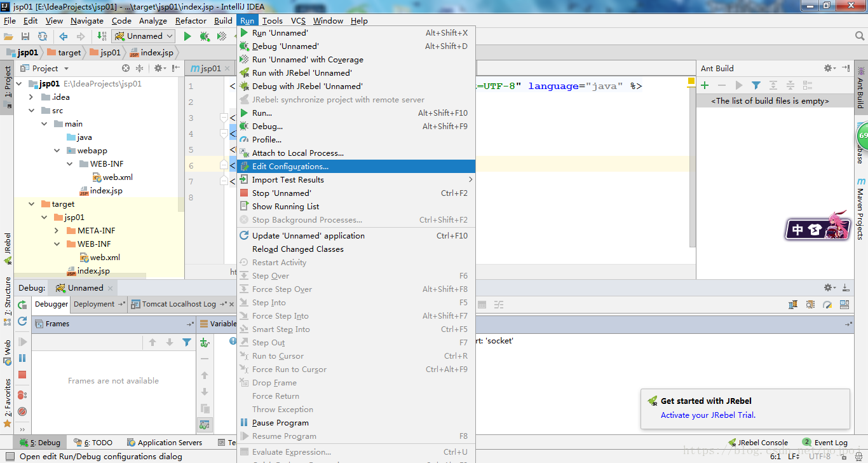This screenshot has width=868, height=463.
Task: Select the java folder in project tree
Action: [79, 137]
